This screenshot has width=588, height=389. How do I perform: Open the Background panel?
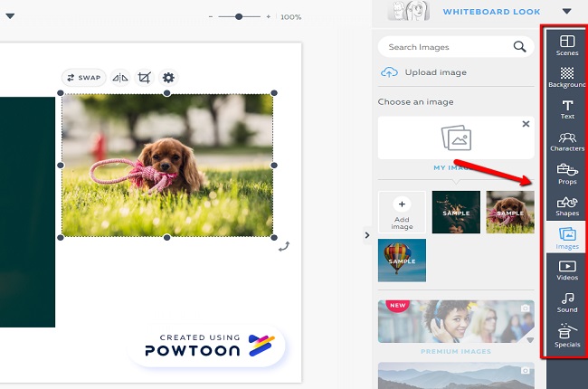(x=567, y=77)
